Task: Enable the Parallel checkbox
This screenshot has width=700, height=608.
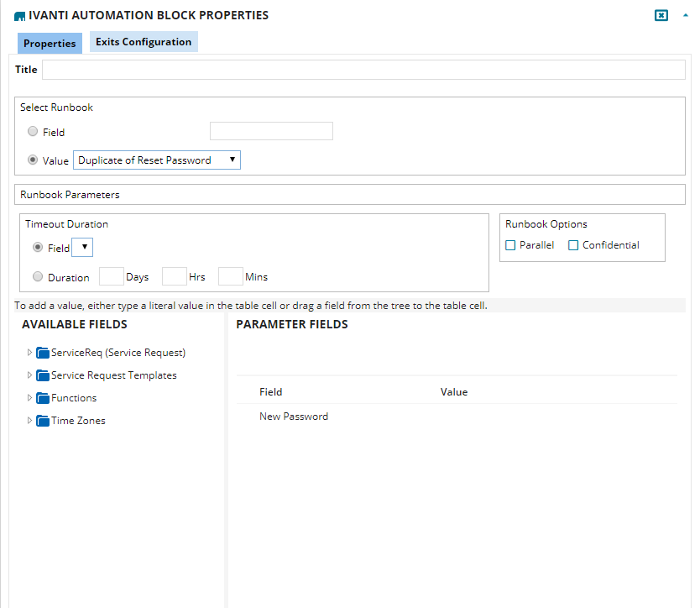Action: pos(510,245)
